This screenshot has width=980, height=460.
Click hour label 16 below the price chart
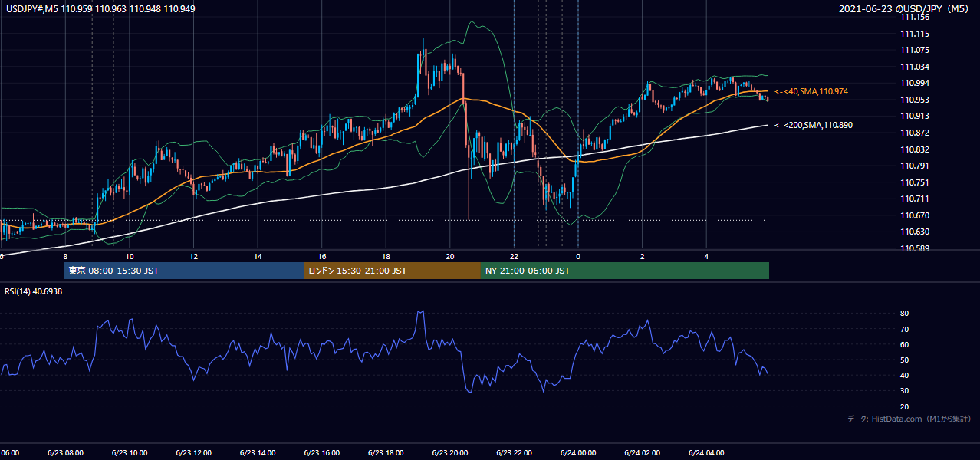click(x=322, y=256)
